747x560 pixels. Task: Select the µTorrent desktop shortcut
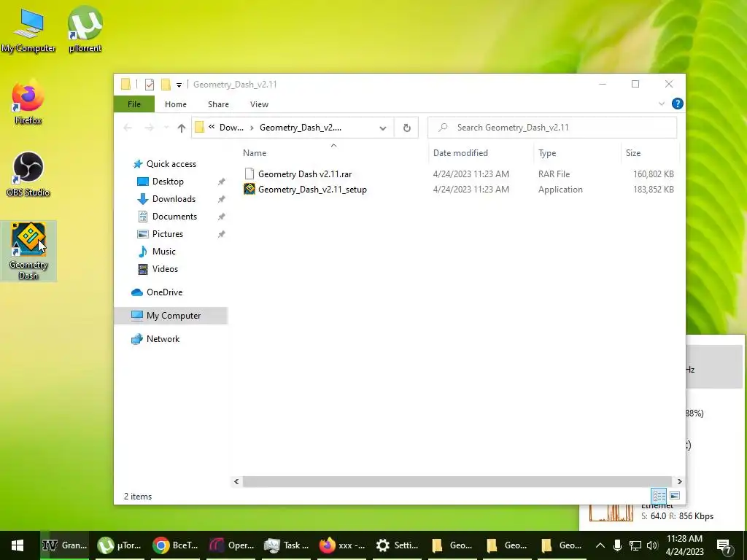(85, 29)
